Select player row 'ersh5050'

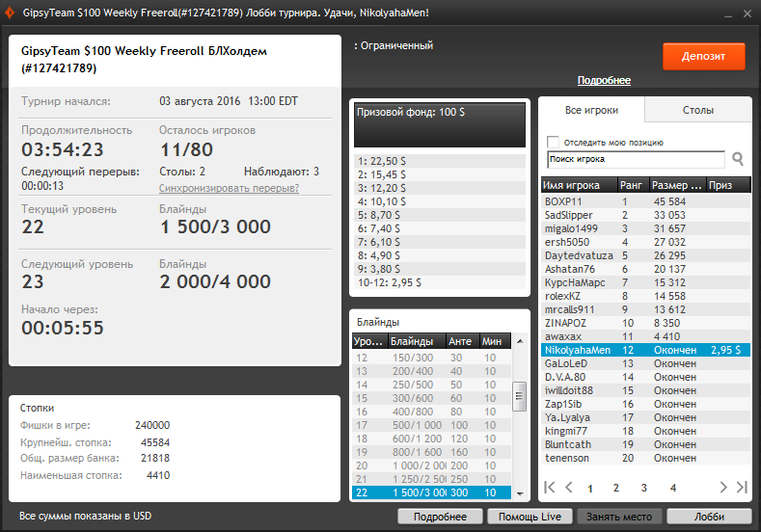[x=645, y=242]
